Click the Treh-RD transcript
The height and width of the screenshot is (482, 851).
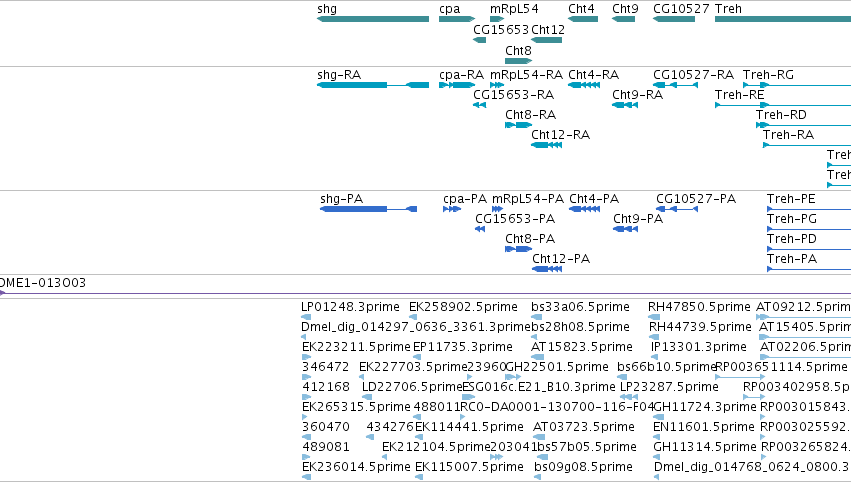(803, 125)
